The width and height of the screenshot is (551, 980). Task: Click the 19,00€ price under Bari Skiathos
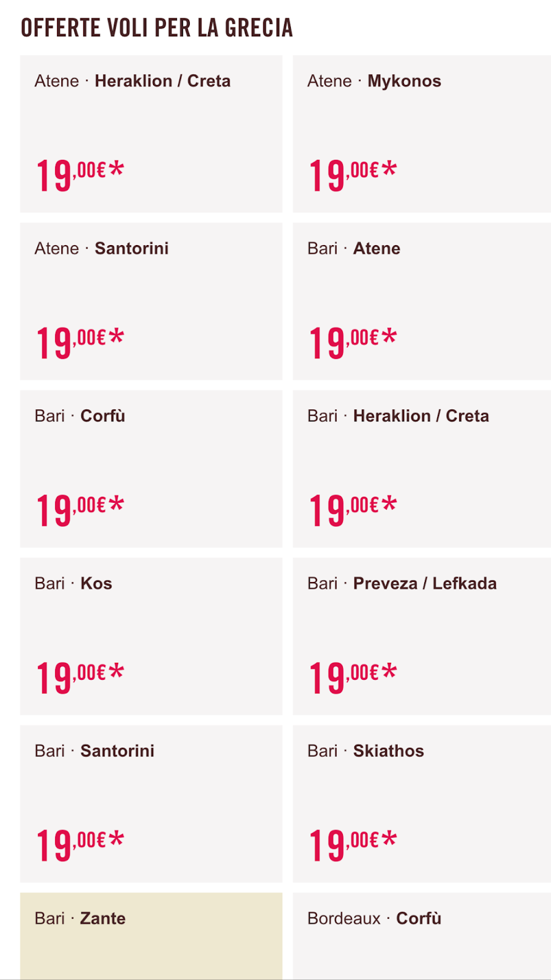click(353, 845)
